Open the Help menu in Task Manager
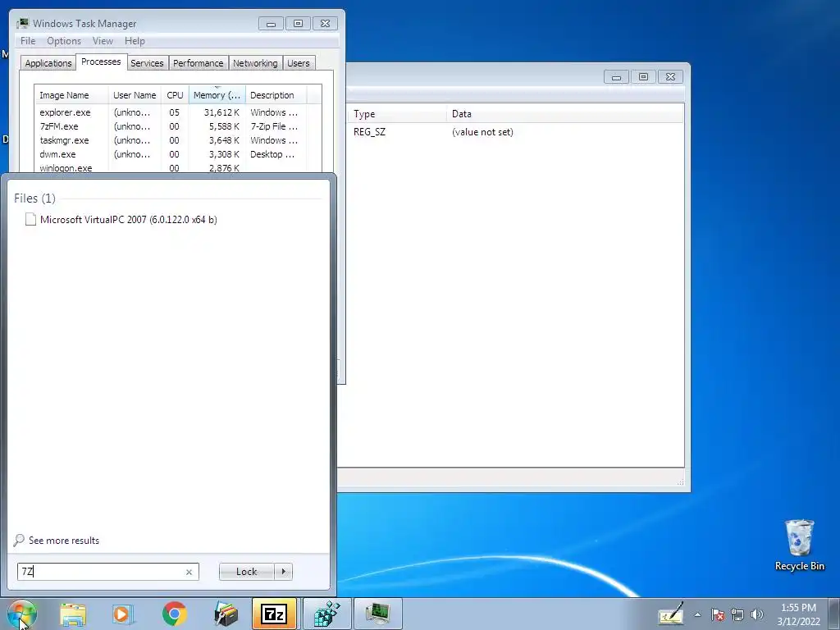 click(x=135, y=41)
